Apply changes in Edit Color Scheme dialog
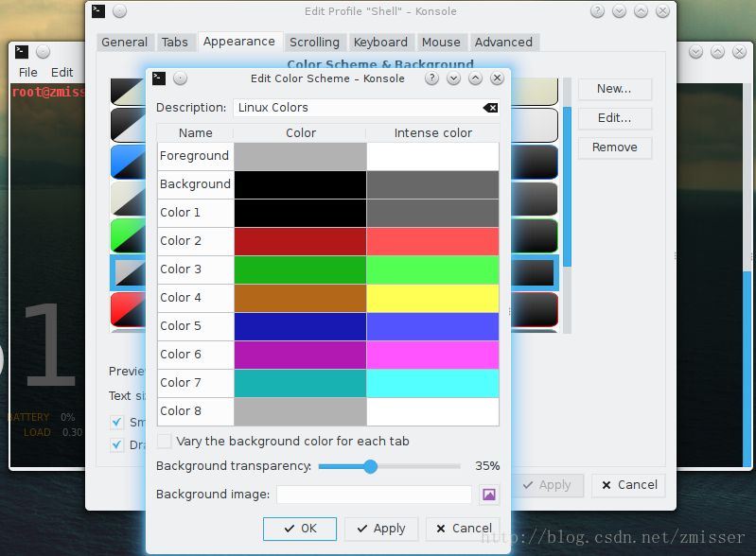Screen dimensions: 756x556 tap(381, 529)
